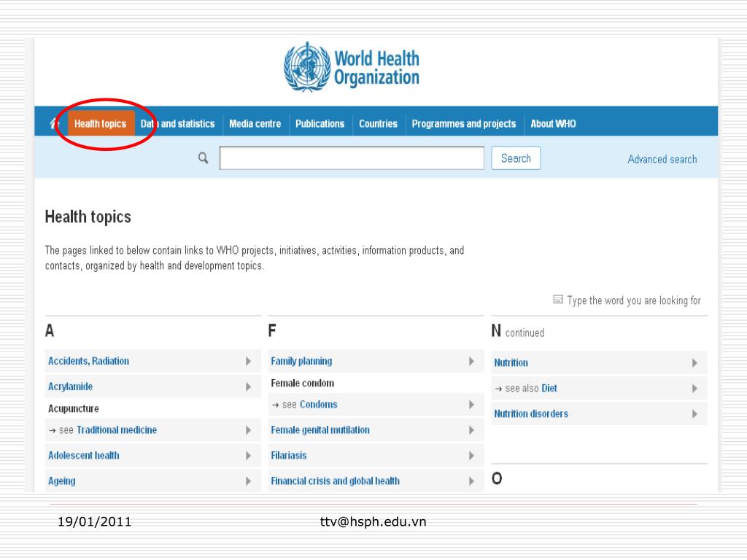Screen dimensions: 747x560
Task: Open the Accidents, Radiation topic link
Action: [x=88, y=361]
